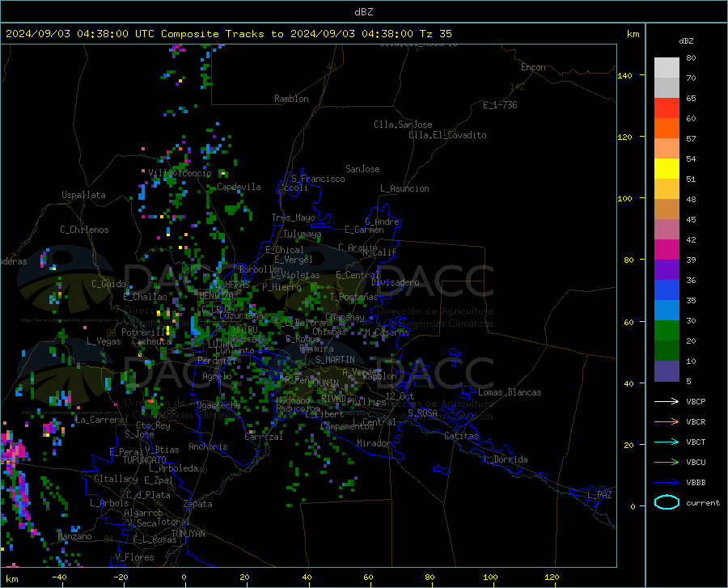The height and width of the screenshot is (588, 728).
Task: Select the yellow 51 dBZ color swatch
Action: coord(667,169)
